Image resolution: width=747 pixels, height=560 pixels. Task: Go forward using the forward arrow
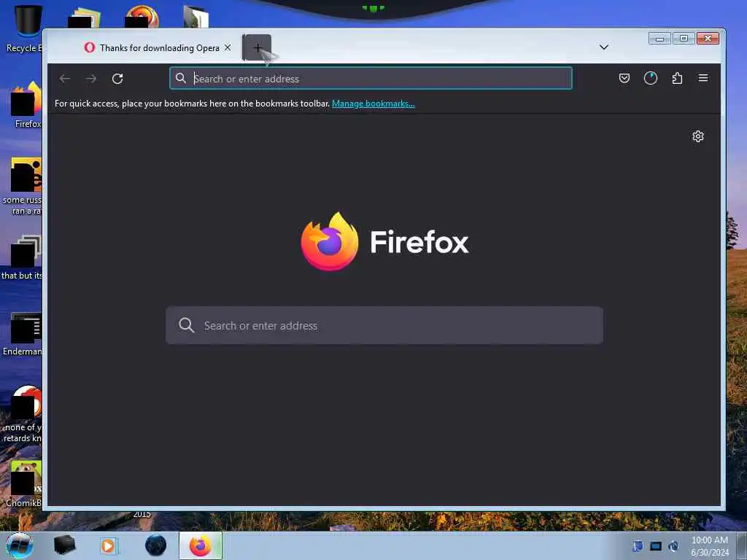[x=91, y=79]
